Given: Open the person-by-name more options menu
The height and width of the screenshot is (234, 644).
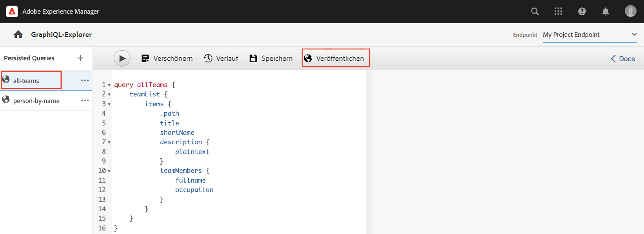Looking at the screenshot, I should [x=85, y=100].
